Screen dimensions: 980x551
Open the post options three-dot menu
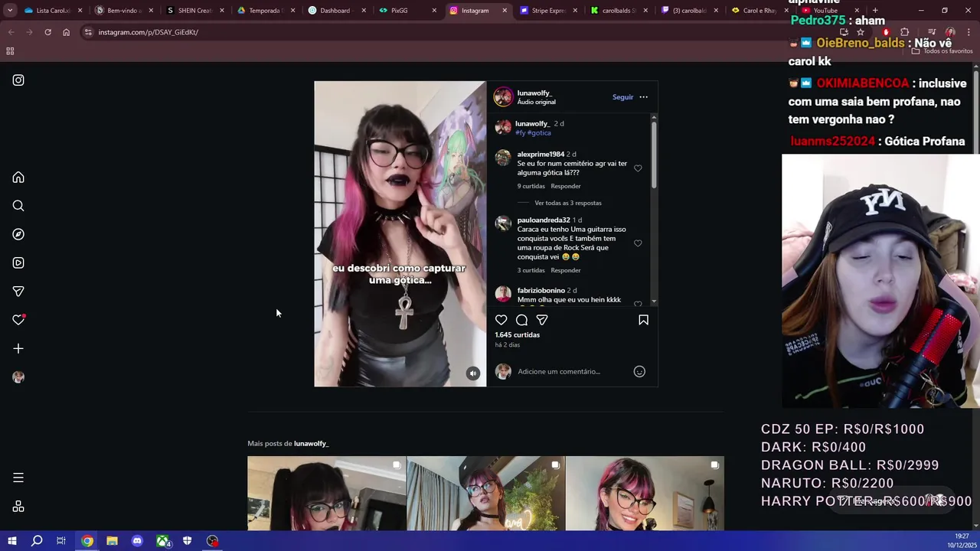tap(643, 97)
